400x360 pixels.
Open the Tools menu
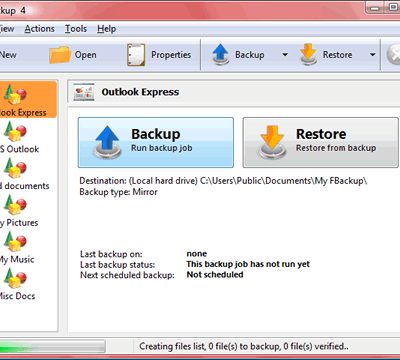point(76,29)
